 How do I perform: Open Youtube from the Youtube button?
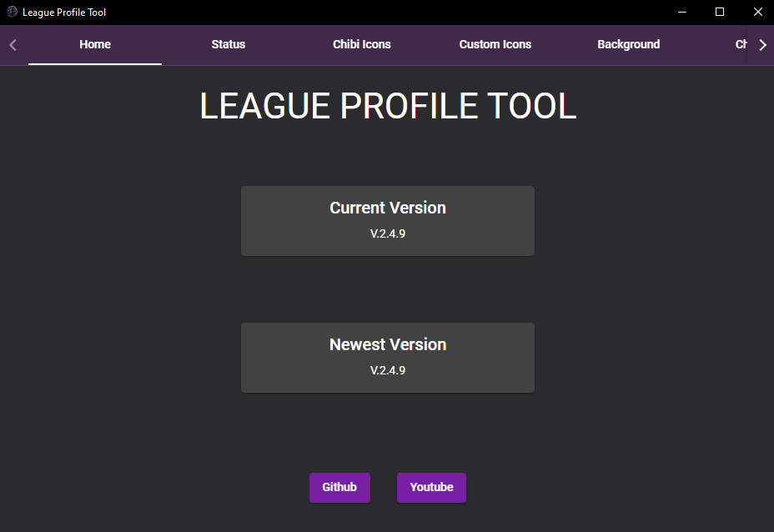[431, 487]
